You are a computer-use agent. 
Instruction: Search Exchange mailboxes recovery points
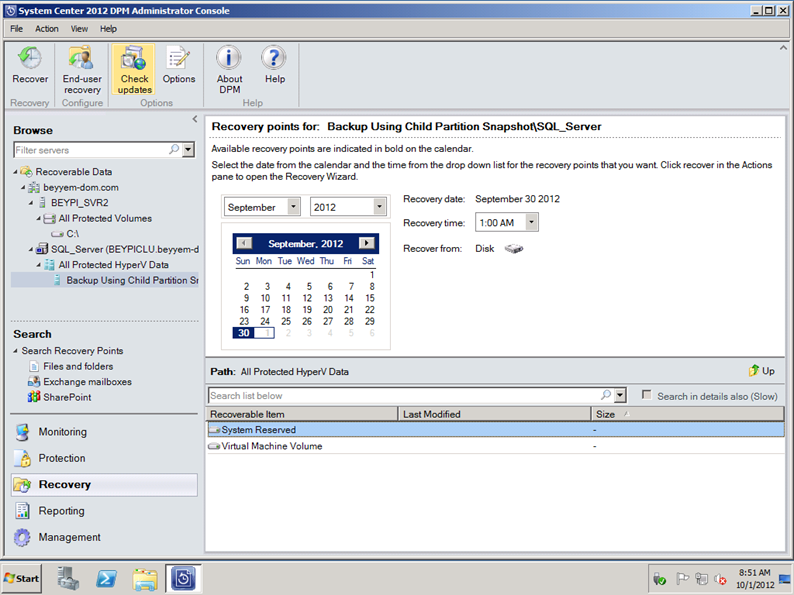click(x=87, y=382)
